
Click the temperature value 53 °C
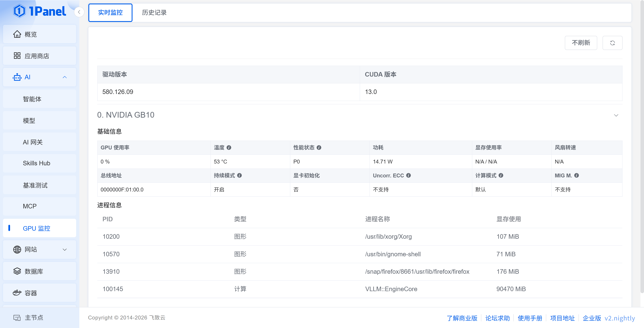click(220, 162)
